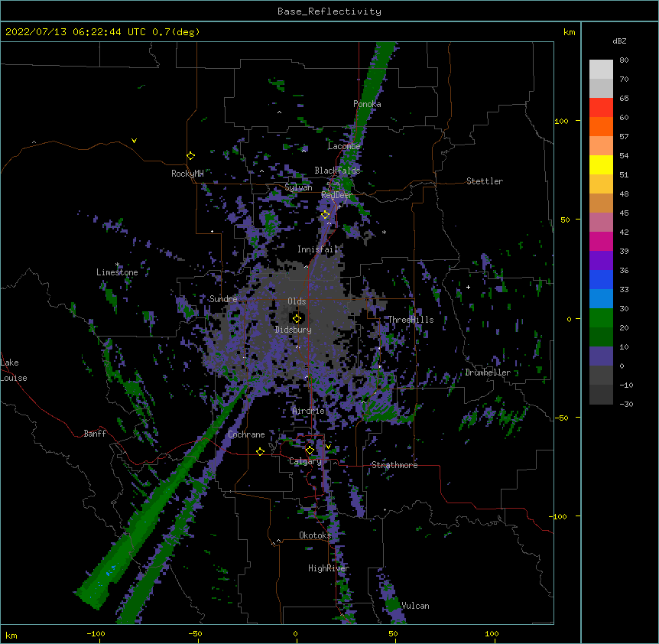Click the yellow diamond marker above the Calgary label
This screenshot has width=659, height=644.
(310, 450)
